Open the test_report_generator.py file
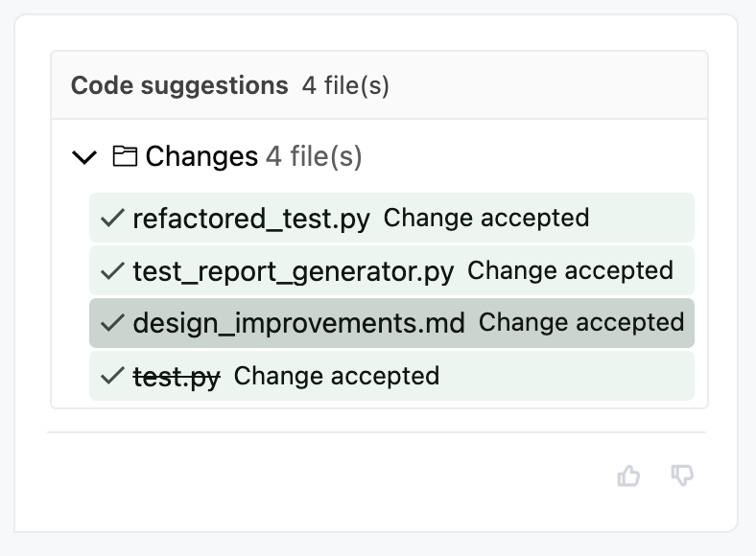This screenshot has width=756, height=556. tap(293, 271)
